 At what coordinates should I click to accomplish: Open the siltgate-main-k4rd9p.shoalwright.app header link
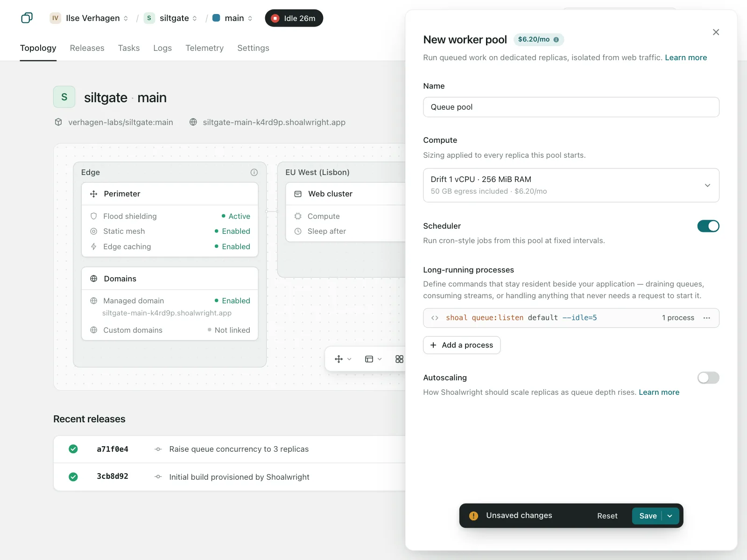click(274, 122)
